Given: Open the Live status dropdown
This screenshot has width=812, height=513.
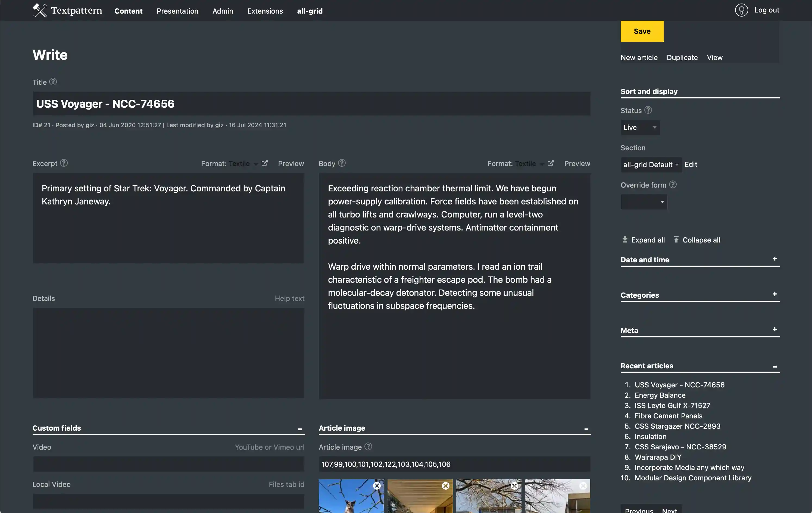Looking at the screenshot, I should click(640, 127).
